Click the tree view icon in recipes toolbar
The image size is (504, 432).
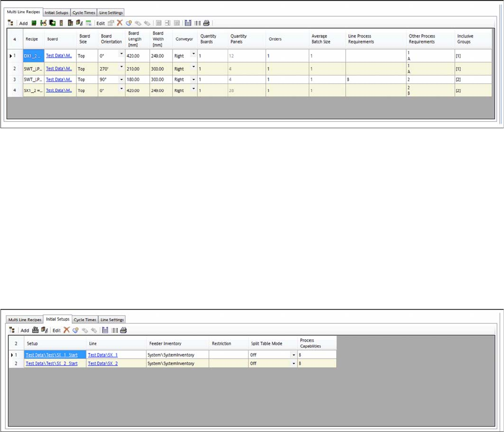[11, 23]
